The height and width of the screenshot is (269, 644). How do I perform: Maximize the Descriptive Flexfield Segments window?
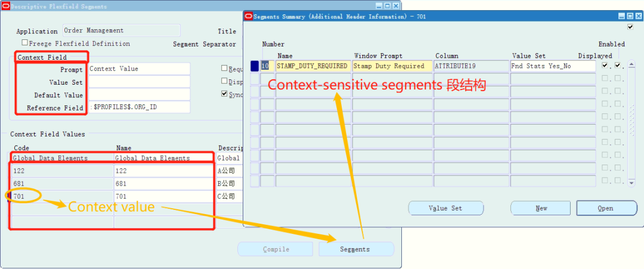[388, 6]
